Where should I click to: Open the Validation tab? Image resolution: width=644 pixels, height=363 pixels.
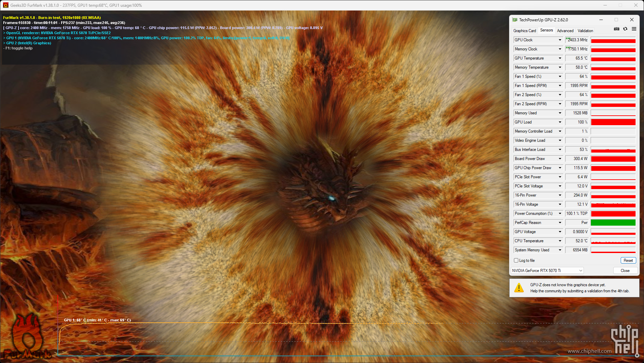585,31
